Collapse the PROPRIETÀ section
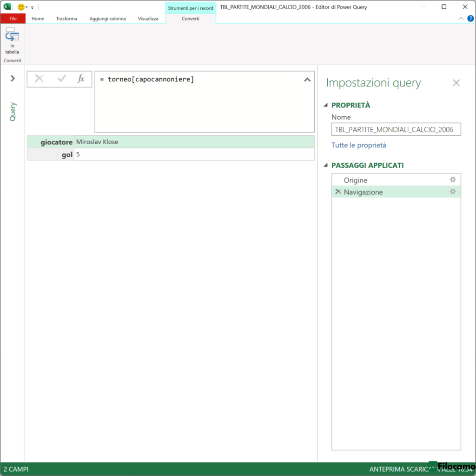 (x=326, y=105)
